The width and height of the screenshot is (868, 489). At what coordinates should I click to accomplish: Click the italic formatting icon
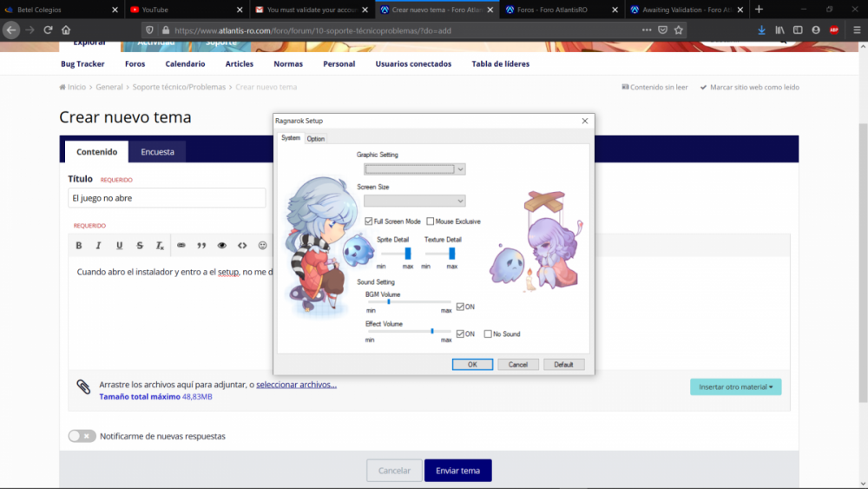coord(99,246)
